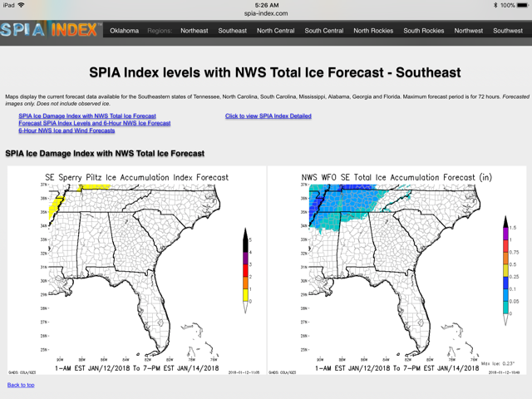
Task: Click the grayed-out Regions: label
Action: click(160, 31)
